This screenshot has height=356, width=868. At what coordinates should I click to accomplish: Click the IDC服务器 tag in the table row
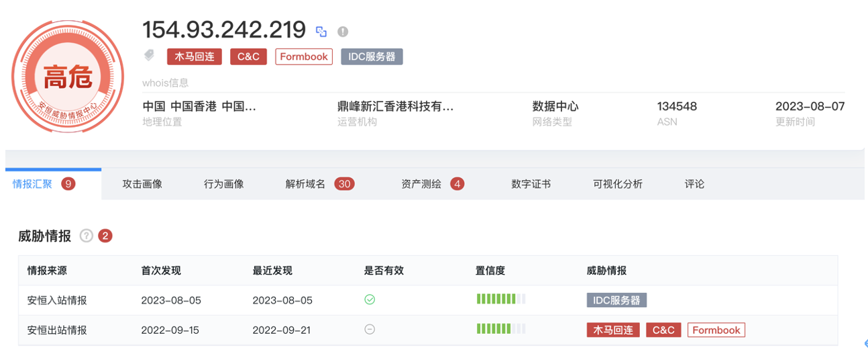pyautogui.click(x=616, y=300)
